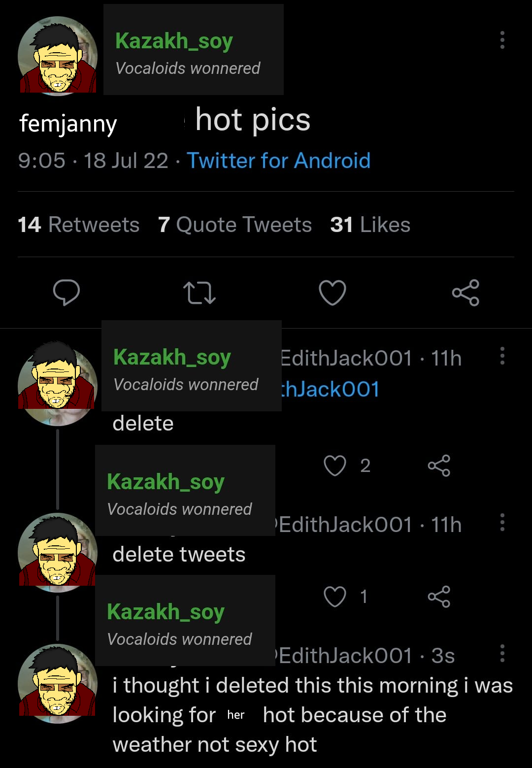Share the "delete tweets" reply
532x768 pixels.
[x=439, y=597]
